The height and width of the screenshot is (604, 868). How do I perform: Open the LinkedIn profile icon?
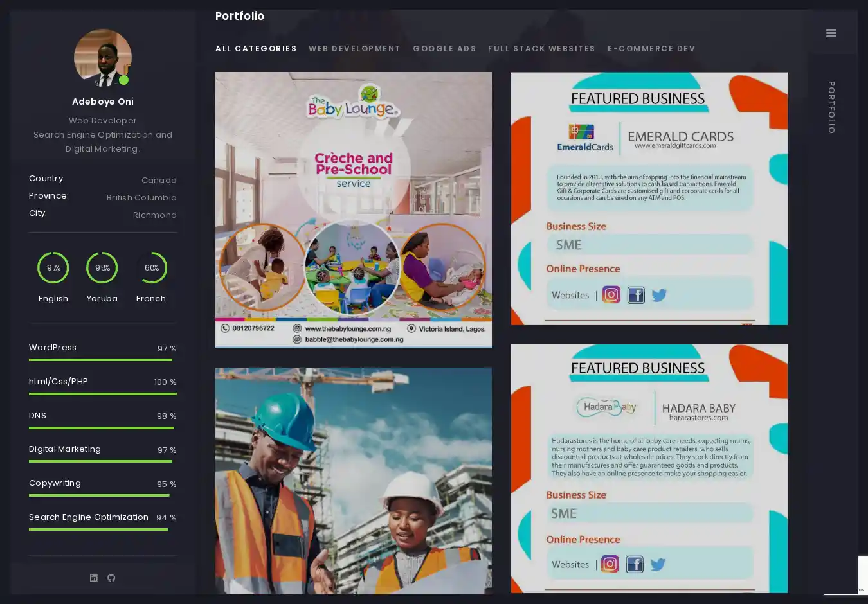click(94, 578)
